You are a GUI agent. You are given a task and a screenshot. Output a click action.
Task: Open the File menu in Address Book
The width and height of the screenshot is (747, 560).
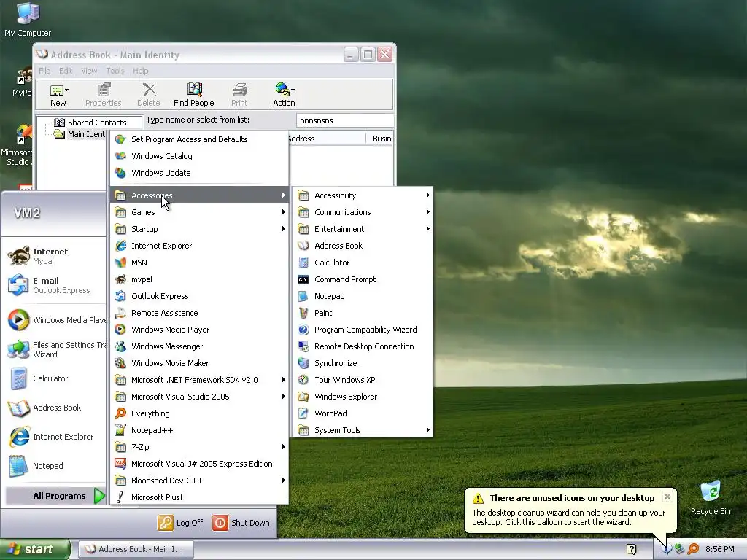point(44,71)
